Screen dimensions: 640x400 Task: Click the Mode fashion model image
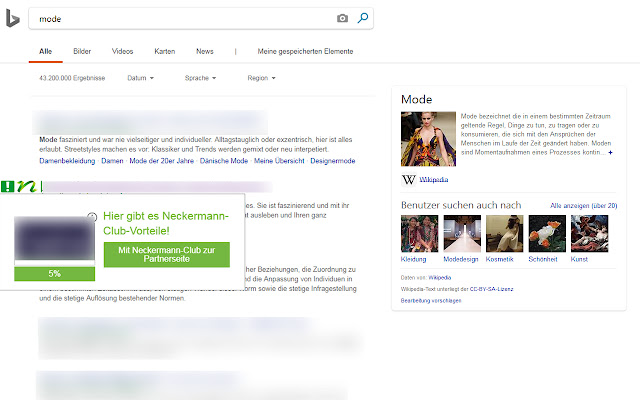pos(428,139)
